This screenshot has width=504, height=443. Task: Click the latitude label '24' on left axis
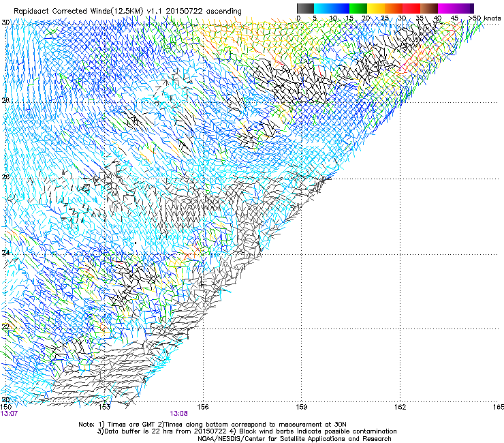pyautogui.click(x=5, y=253)
